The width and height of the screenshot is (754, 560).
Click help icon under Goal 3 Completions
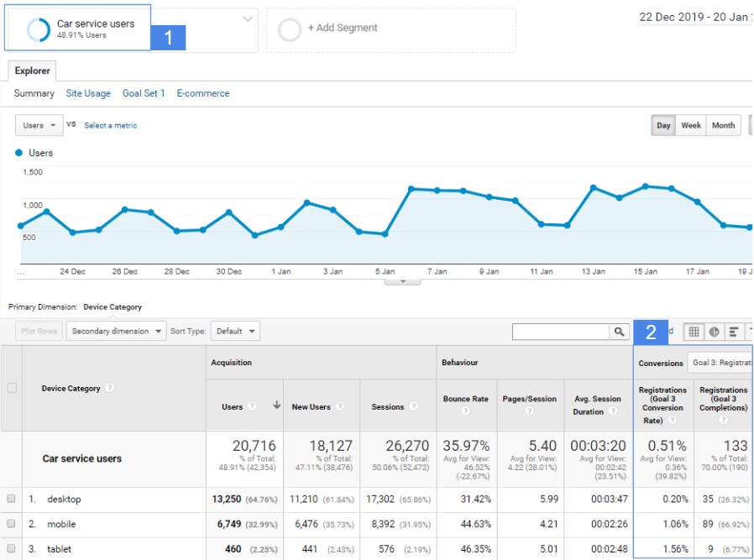(x=723, y=420)
